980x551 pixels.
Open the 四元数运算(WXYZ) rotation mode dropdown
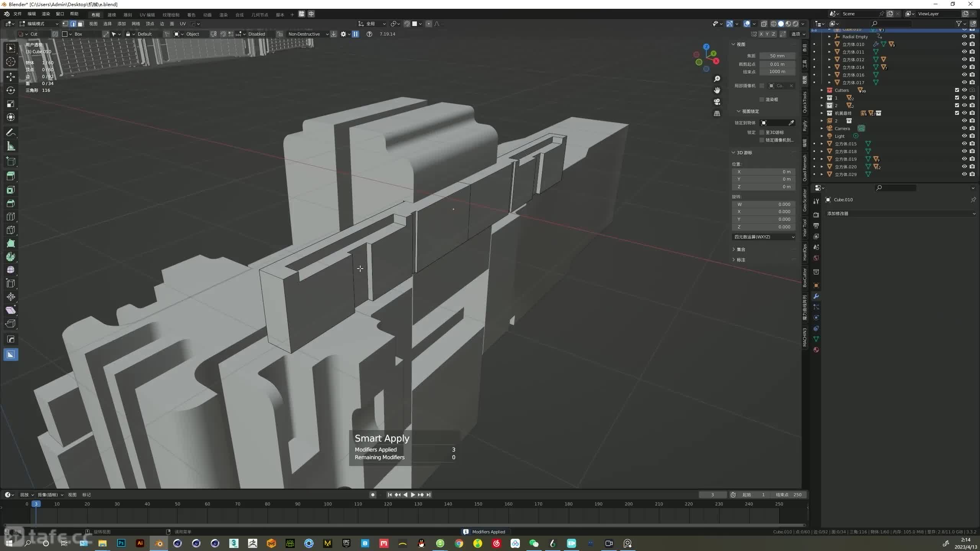pos(764,237)
